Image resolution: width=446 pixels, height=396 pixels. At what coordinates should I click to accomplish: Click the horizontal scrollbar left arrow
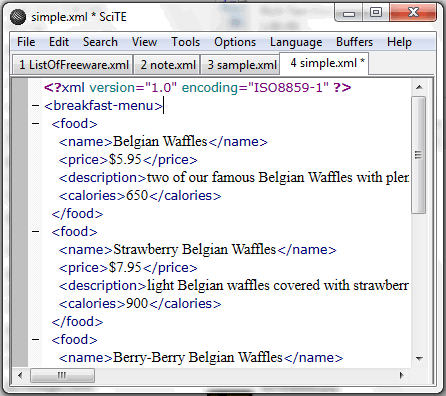(x=20, y=375)
